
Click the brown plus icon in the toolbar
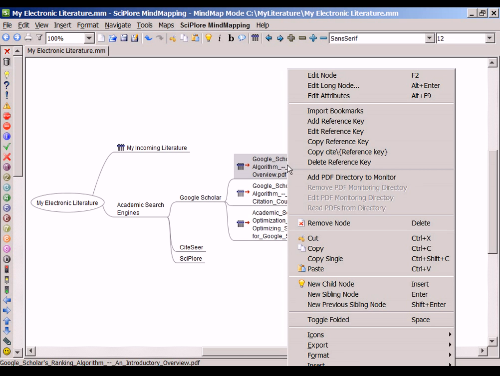[291, 38]
